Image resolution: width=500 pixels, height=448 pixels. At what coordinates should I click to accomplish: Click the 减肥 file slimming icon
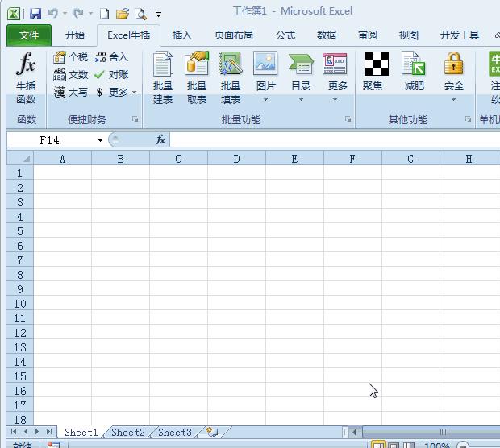[x=414, y=64]
